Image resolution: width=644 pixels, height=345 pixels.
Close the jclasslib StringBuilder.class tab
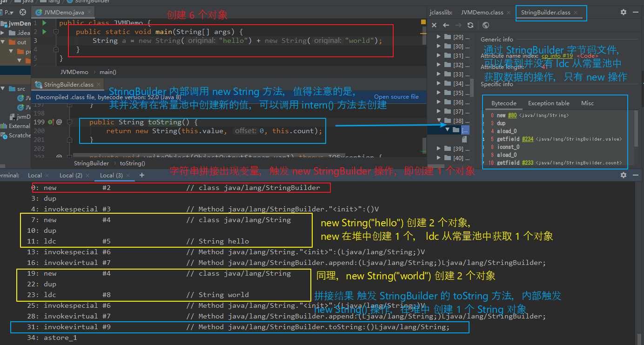point(576,13)
